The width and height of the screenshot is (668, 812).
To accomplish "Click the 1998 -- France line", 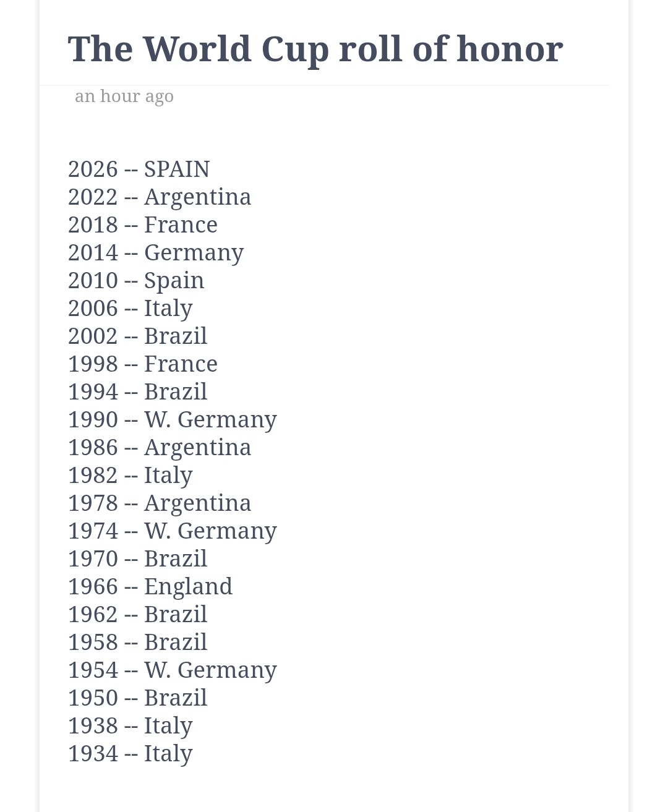I will pyautogui.click(x=143, y=364).
